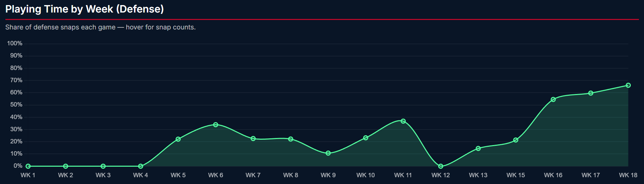Screen dimensions: 644x184
Task: Click the 'WK 2' x-axis label
Action: click(65, 175)
